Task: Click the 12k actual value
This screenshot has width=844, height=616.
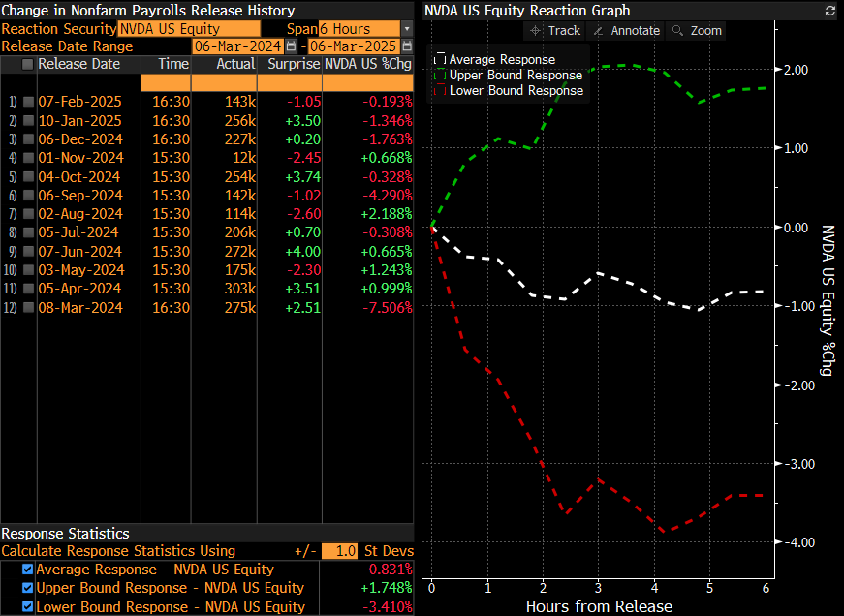Action: pyautogui.click(x=244, y=158)
